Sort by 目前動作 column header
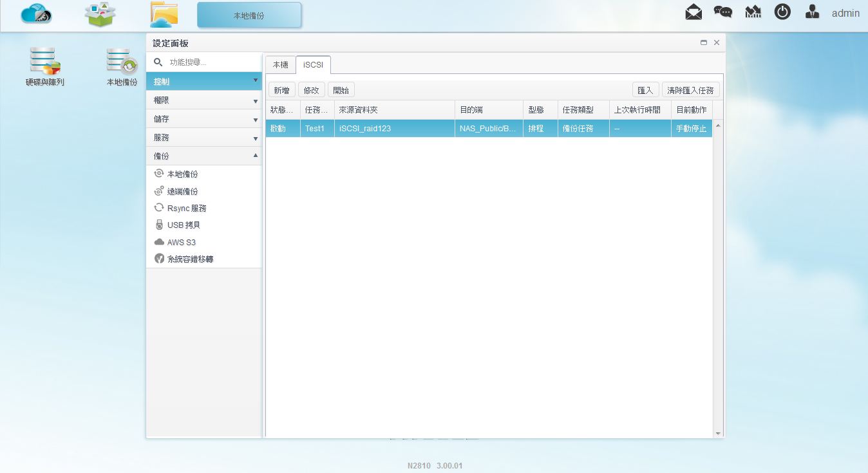 click(x=692, y=110)
